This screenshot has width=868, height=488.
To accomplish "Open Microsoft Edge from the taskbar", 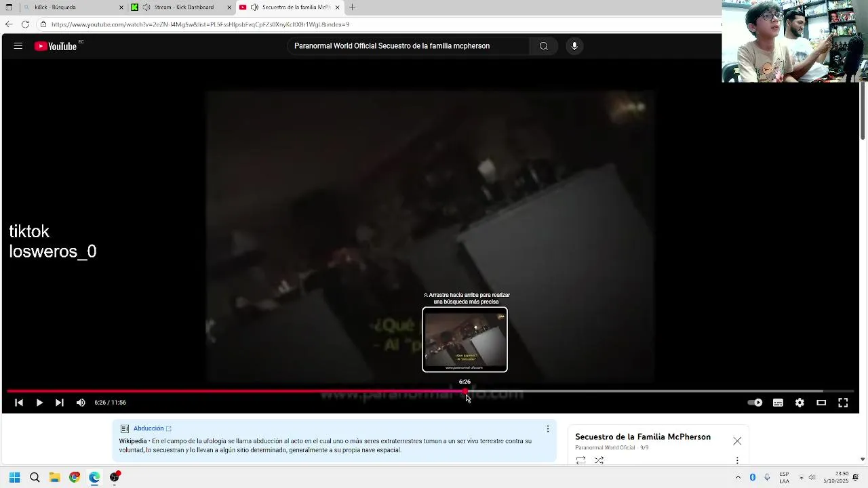I will tap(94, 477).
